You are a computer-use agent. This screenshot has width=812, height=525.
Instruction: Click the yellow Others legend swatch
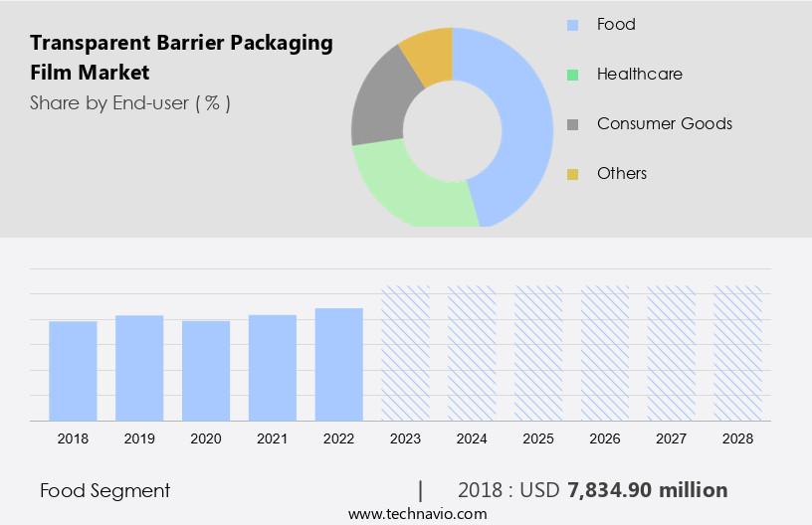[573, 174]
